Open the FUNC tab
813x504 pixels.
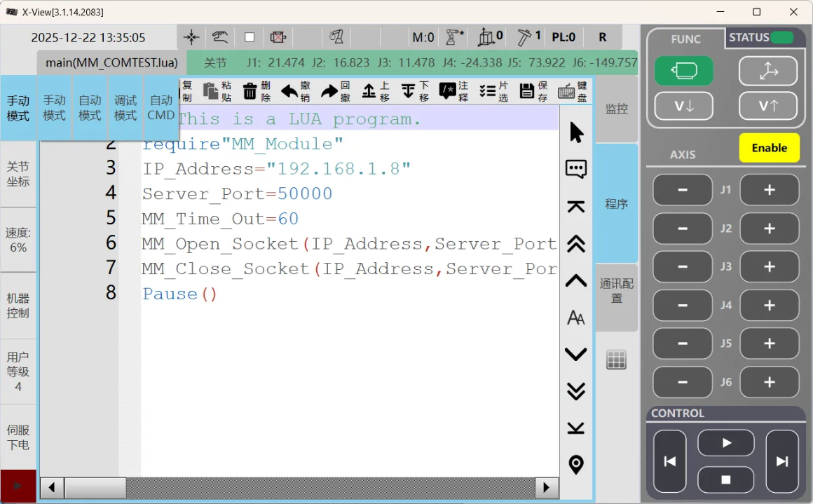[x=685, y=39]
